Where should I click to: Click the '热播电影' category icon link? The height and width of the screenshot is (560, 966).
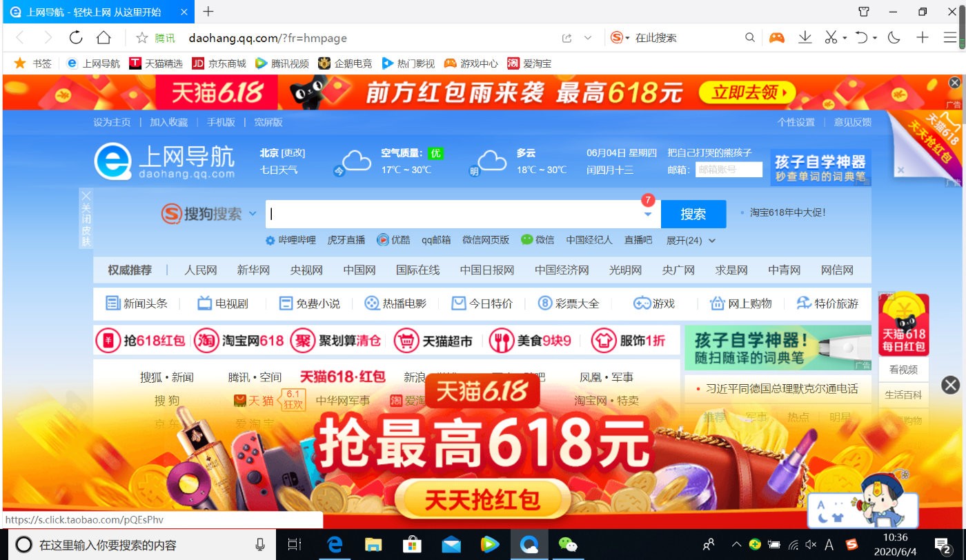396,303
